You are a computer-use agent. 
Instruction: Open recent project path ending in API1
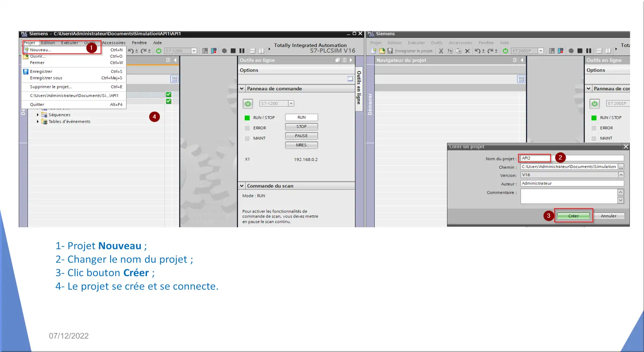pos(73,96)
